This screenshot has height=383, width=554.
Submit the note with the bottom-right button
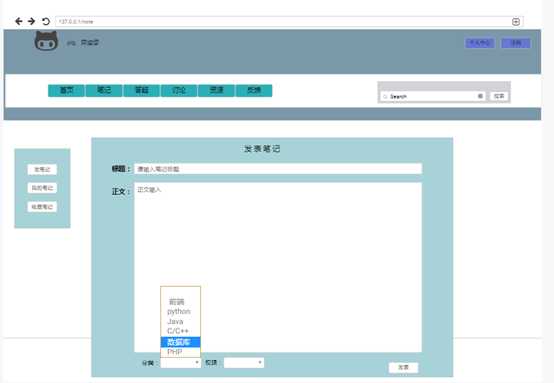pos(403,367)
